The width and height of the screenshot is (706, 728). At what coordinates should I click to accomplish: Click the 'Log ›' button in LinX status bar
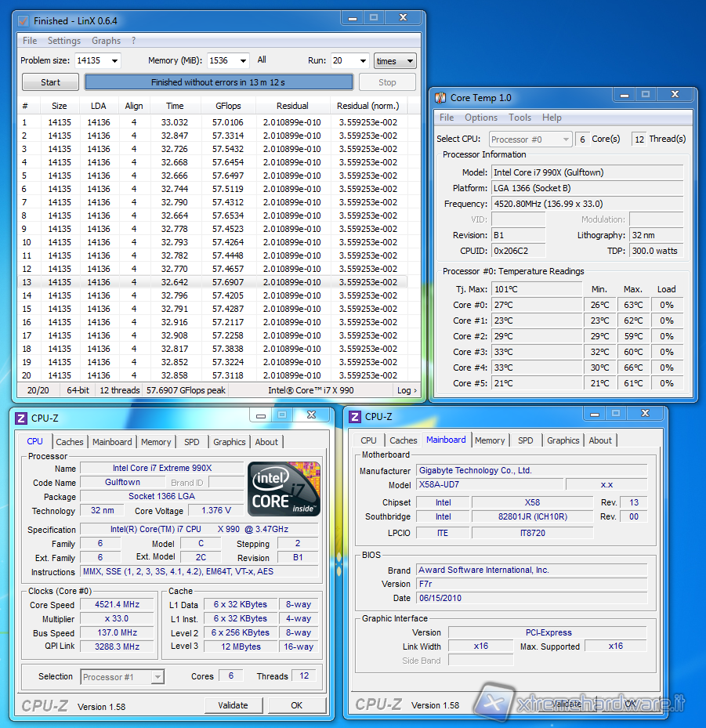pos(407,390)
